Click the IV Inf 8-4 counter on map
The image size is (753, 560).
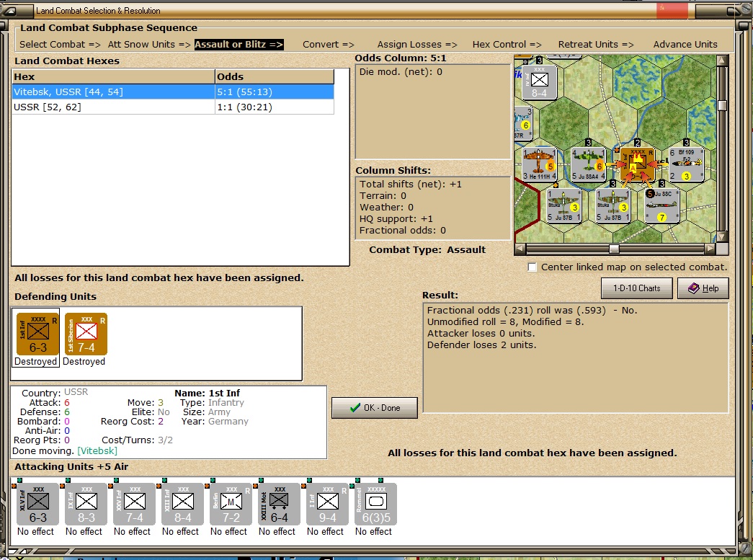tap(539, 81)
